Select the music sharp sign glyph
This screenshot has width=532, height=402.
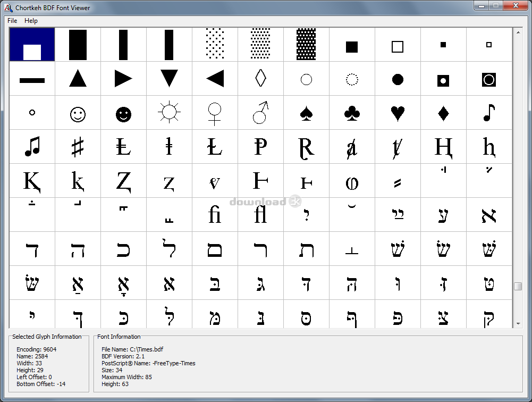(x=78, y=147)
